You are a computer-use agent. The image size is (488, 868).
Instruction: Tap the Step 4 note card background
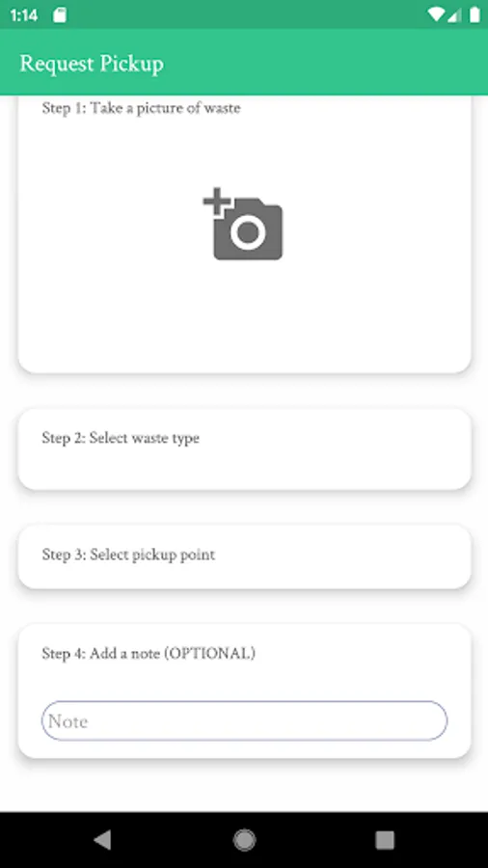click(x=244, y=678)
